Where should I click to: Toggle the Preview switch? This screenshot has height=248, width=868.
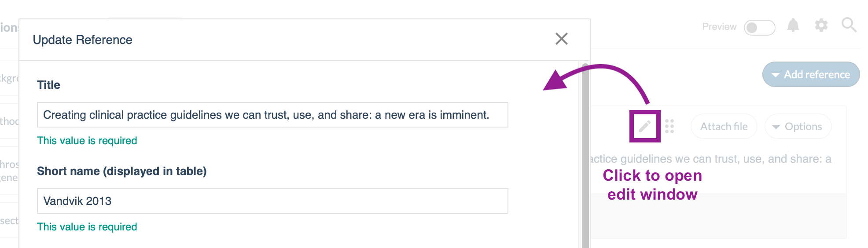coord(759,27)
